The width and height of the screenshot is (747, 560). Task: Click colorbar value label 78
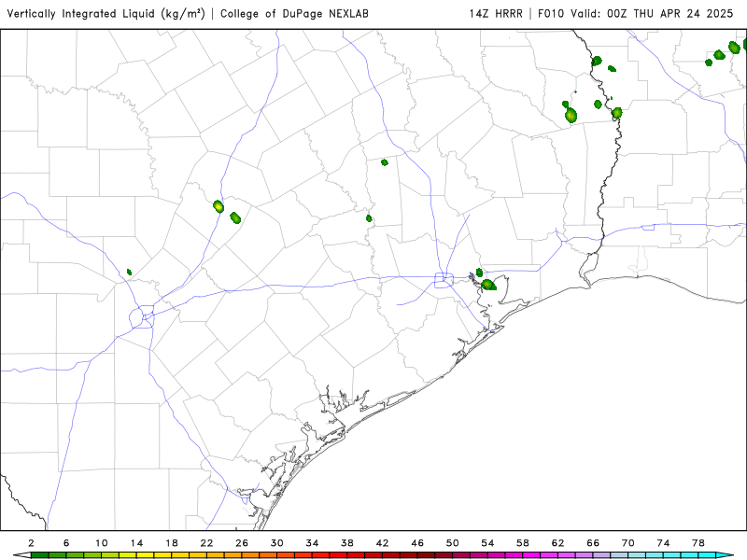point(698,543)
